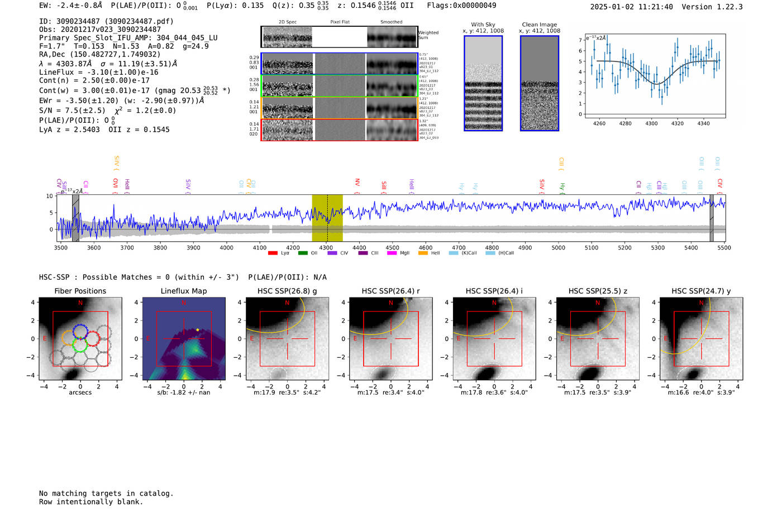This screenshot has width=782, height=532.
Task: Click the HSC-SSP : Possible Matches heading
Action: pos(139,277)
